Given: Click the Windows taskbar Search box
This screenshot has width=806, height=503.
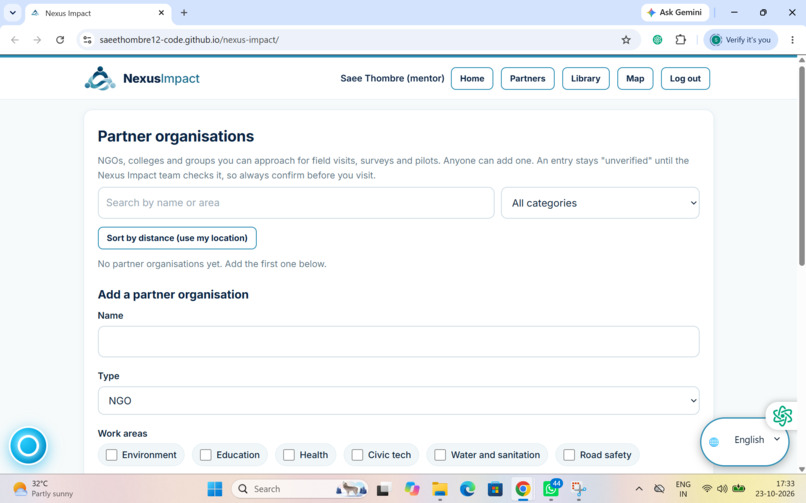Looking at the screenshot, I should pyautogui.click(x=300, y=489).
